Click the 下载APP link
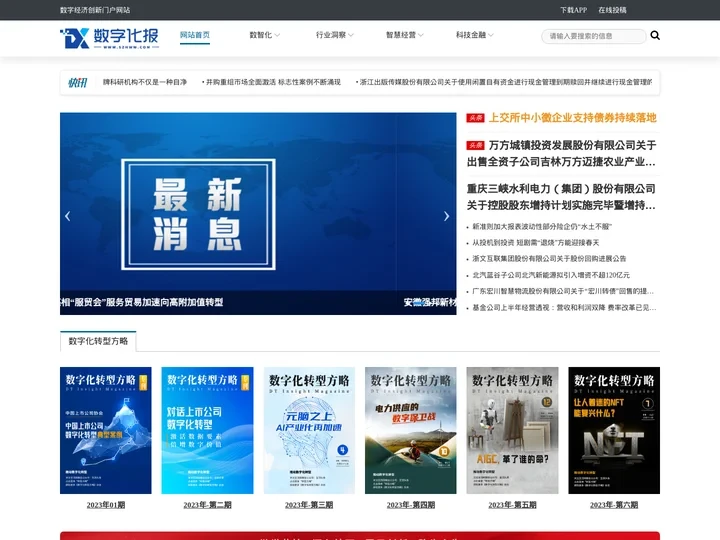The image size is (720, 540). click(x=573, y=10)
